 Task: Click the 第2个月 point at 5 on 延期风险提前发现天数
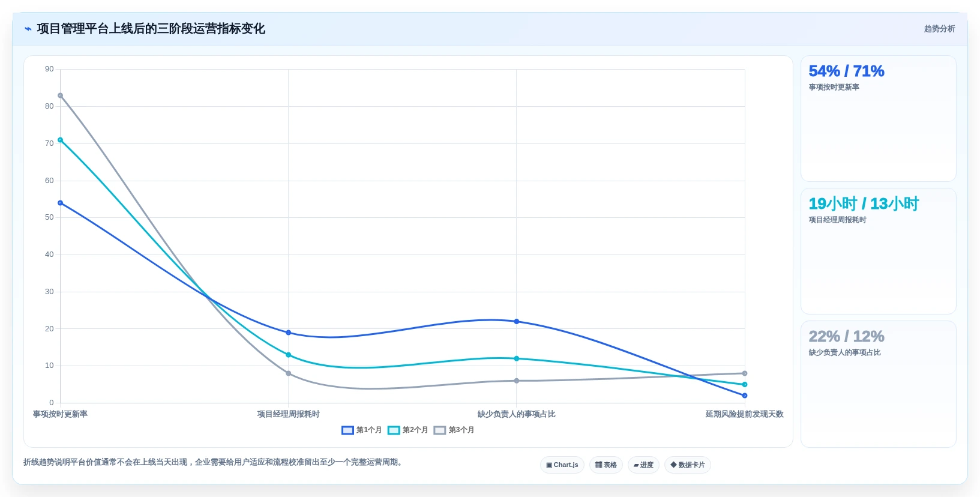click(744, 385)
